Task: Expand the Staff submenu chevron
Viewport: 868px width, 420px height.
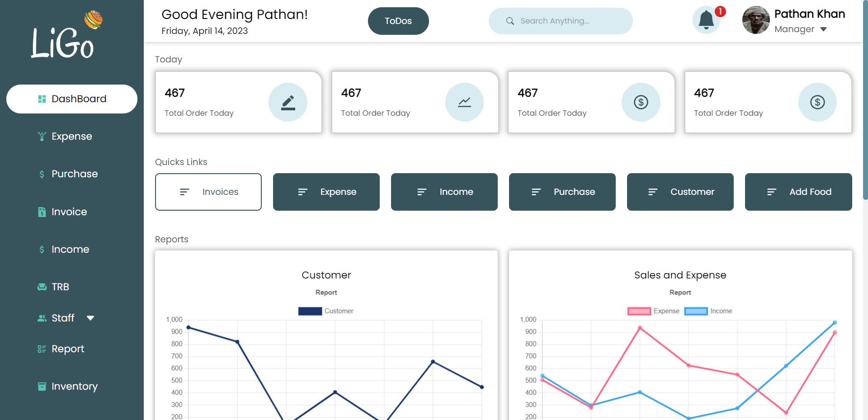Action: (90, 318)
